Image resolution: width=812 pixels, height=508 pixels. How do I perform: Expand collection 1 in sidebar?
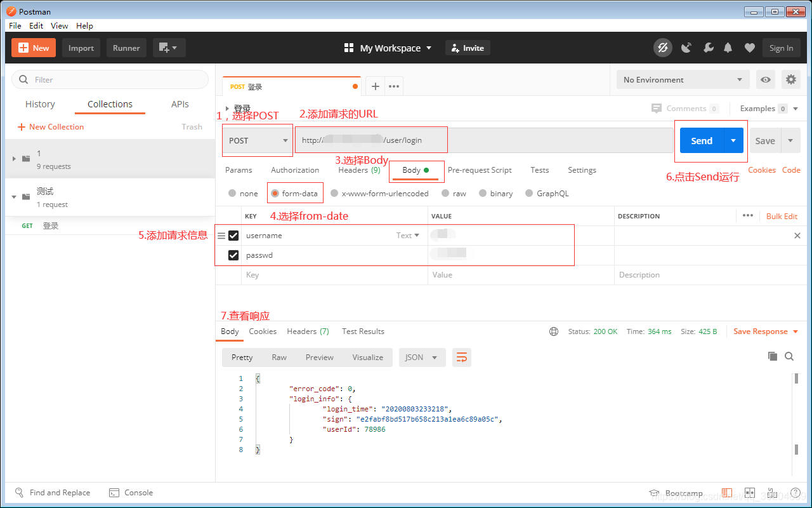pos(15,158)
